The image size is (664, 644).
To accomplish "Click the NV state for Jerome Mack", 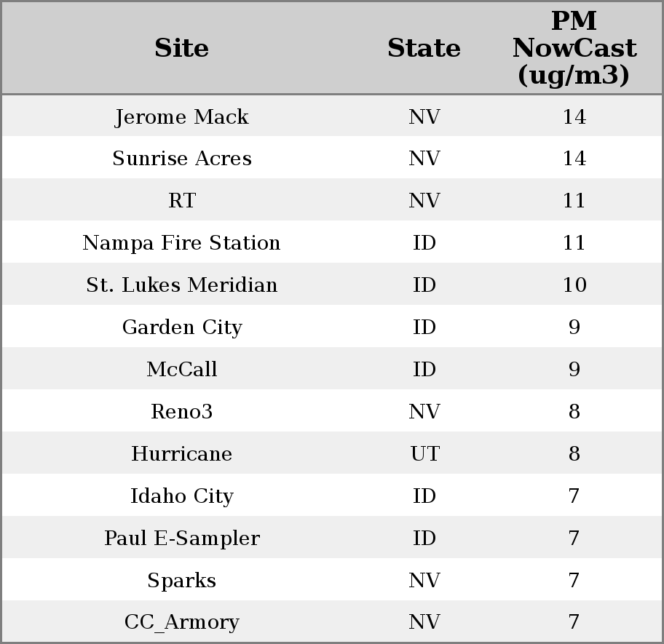I will (x=424, y=117).
